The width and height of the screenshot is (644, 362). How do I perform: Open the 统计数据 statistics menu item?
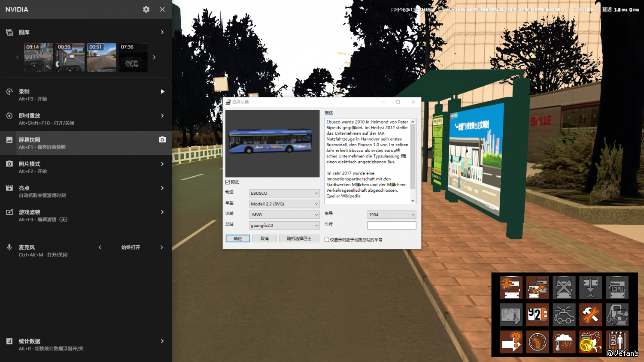coord(86,344)
